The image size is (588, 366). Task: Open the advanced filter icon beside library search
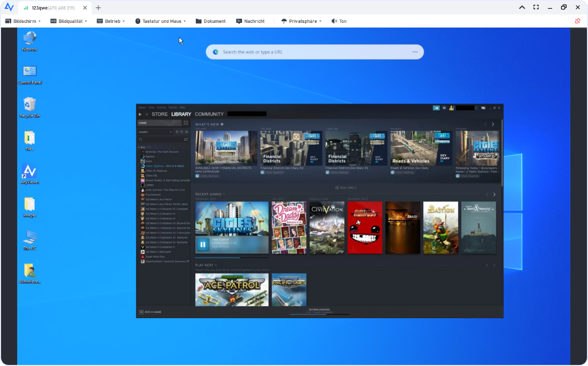[186, 139]
